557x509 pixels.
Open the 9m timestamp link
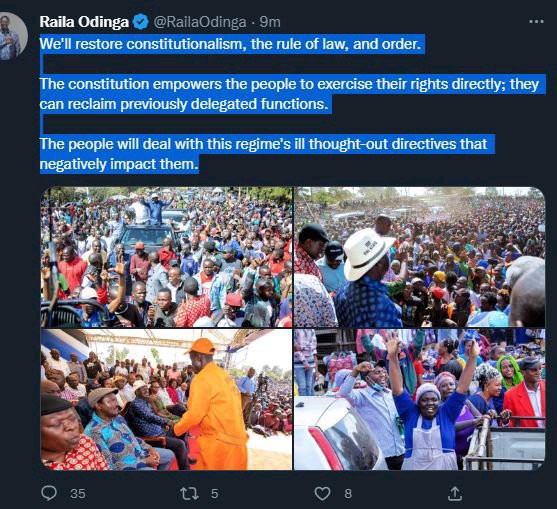270,22
